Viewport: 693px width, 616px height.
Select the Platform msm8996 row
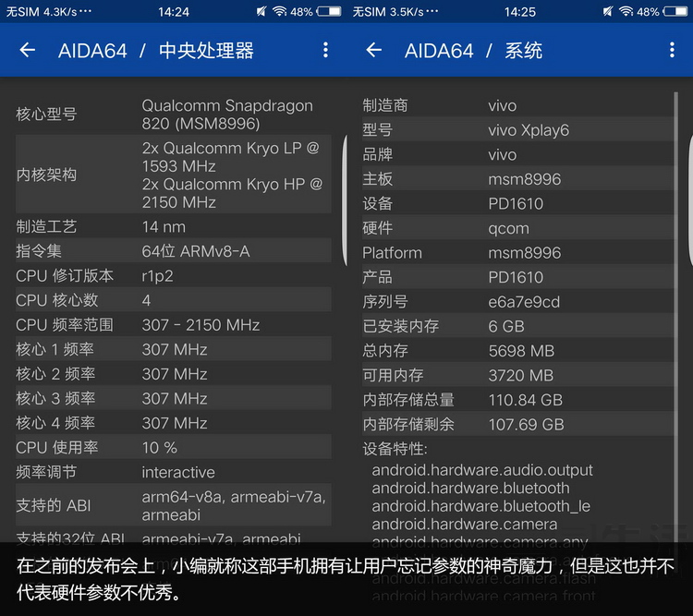coord(518,252)
